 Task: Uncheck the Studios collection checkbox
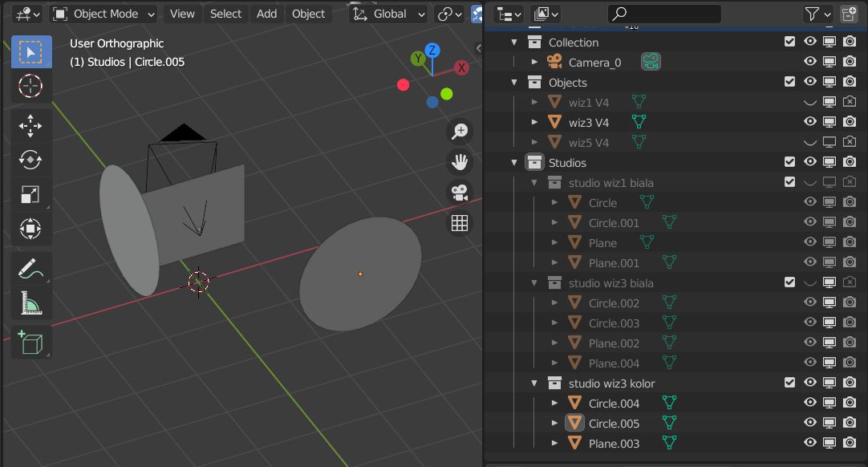tap(789, 162)
